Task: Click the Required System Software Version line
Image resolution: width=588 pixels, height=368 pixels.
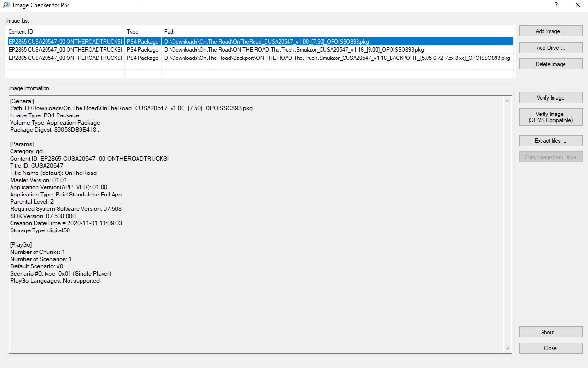Action: tap(66, 209)
